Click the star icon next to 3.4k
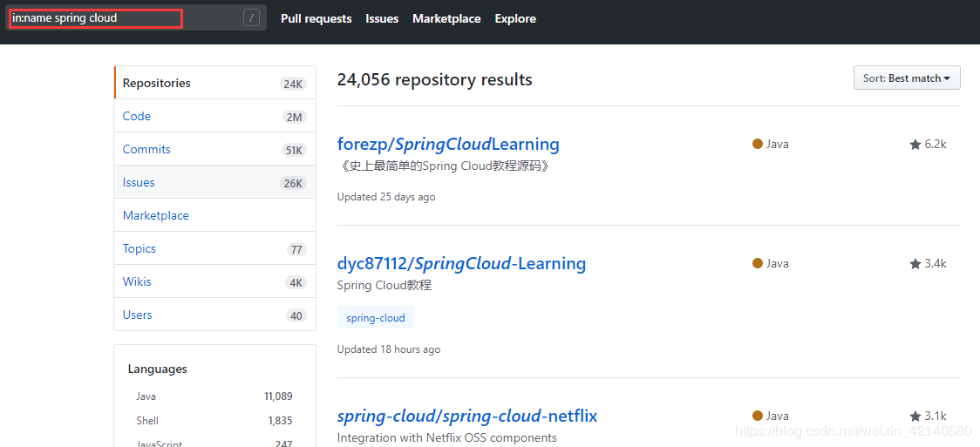The height and width of the screenshot is (447, 980). (x=915, y=263)
